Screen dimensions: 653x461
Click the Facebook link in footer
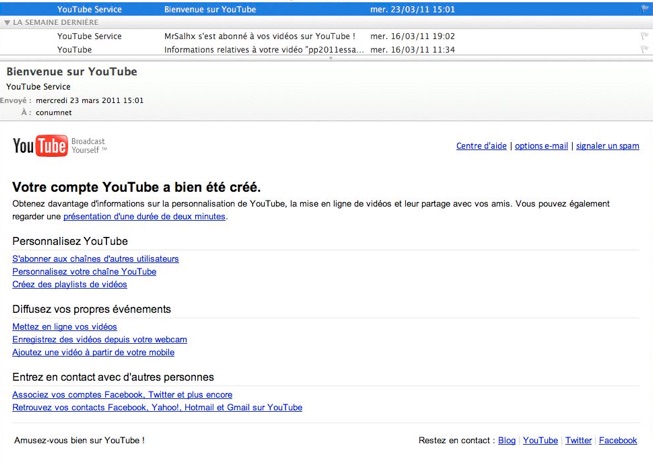pyautogui.click(x=618, y=441)
